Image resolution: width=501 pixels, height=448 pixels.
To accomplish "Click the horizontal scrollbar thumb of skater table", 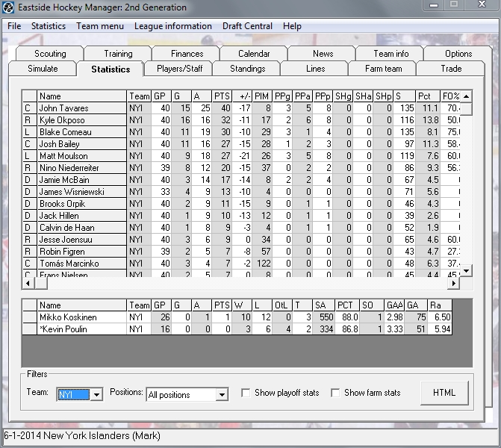I will [x=41, y=283].
